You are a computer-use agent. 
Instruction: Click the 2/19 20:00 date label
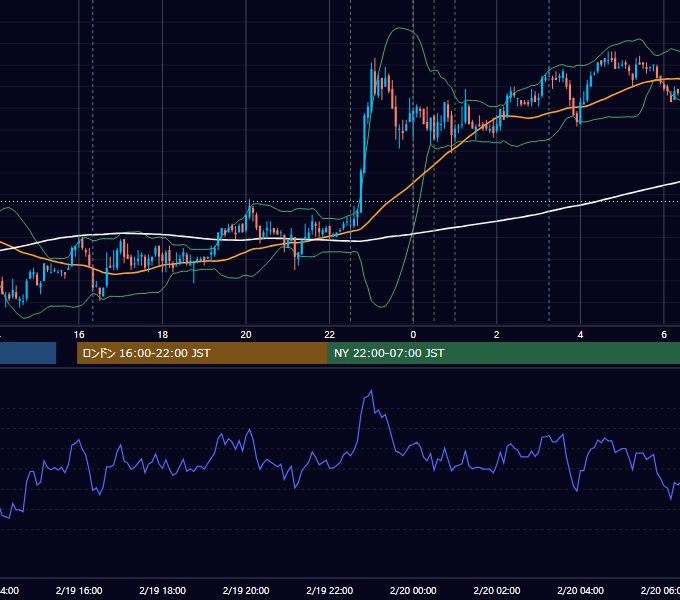(x=246, y=590)
